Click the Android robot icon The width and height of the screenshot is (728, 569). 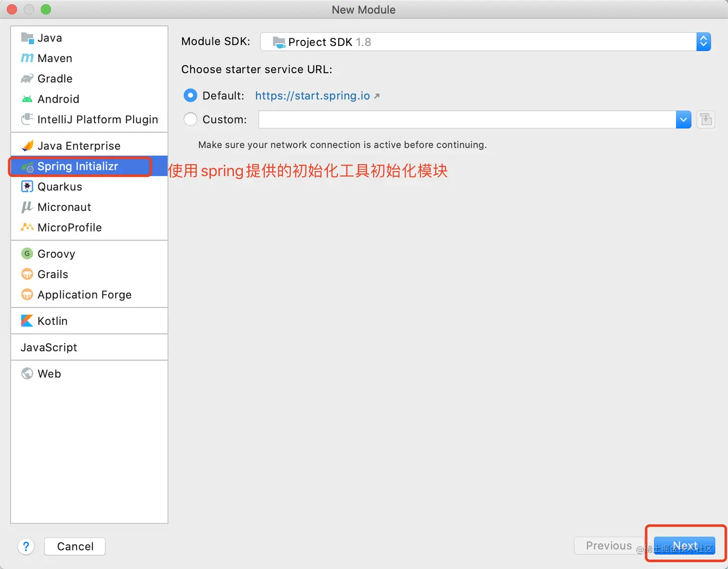click(x=27, y=99)
